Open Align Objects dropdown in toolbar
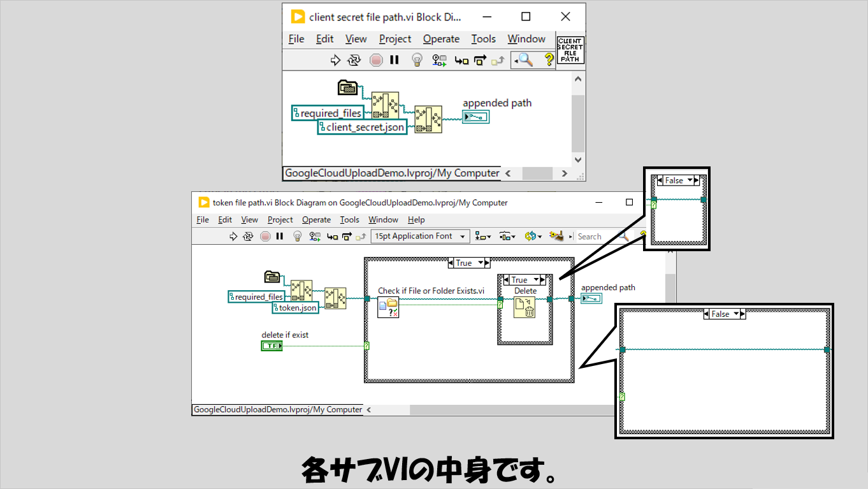This screenshot has width=868, height=489. click(x=484, y=237)
